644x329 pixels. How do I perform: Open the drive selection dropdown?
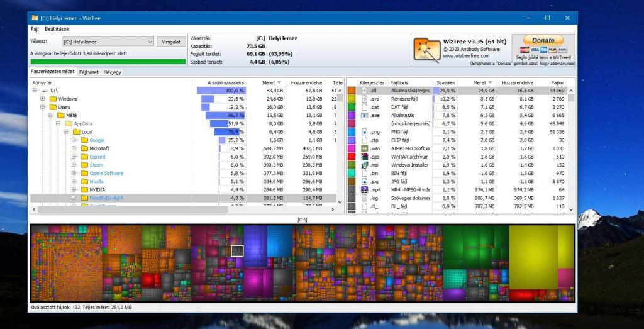(150, 42)
